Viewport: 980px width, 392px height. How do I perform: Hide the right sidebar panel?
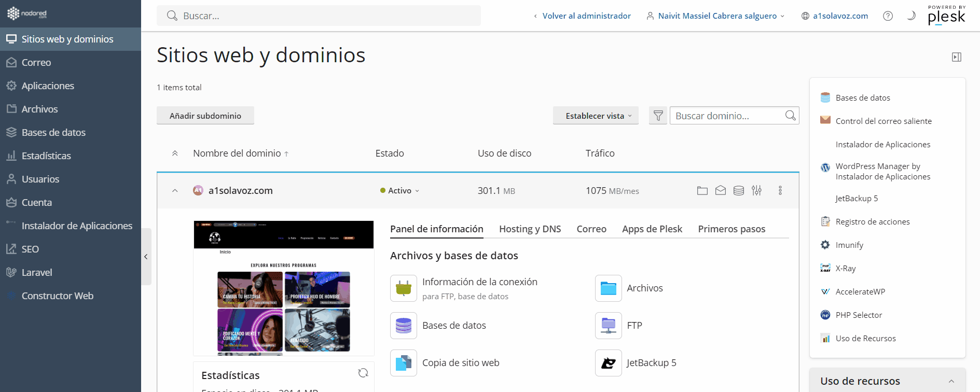tap(956, 57)
